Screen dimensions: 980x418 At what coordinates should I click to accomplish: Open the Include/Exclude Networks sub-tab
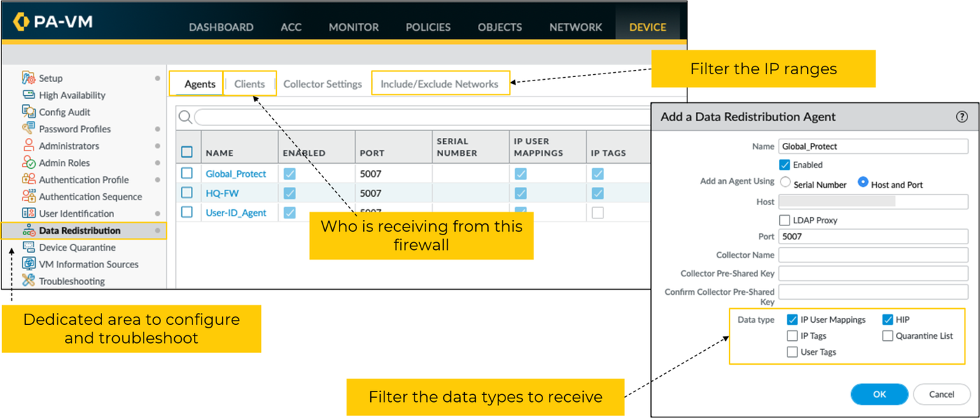point(440,84)
